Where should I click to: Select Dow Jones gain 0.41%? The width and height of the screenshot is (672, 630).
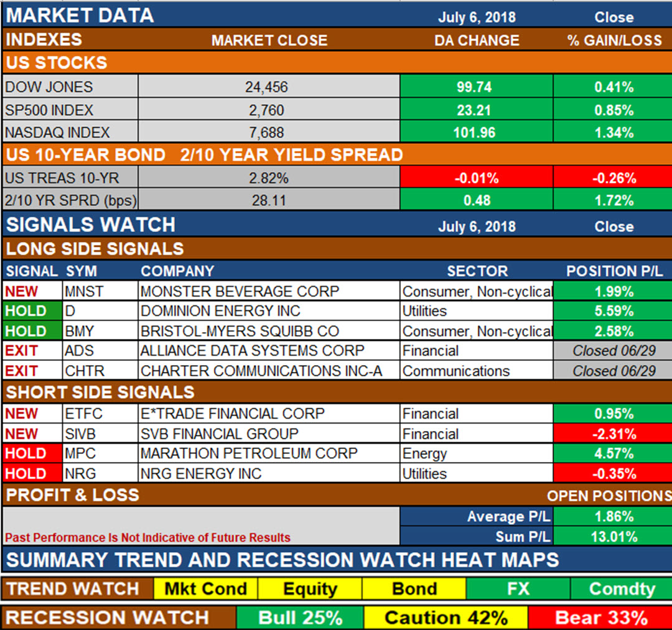[x=614, y=87]
